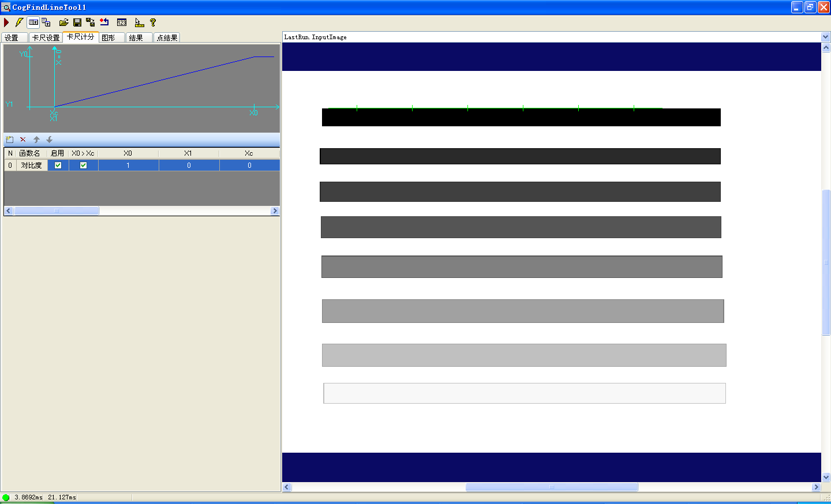Image resolution: width=831 pixels, height=504 pixels.
Task: Click the Save As double-floppy icon
Action: pyautogui.click(x=91, y=22)
